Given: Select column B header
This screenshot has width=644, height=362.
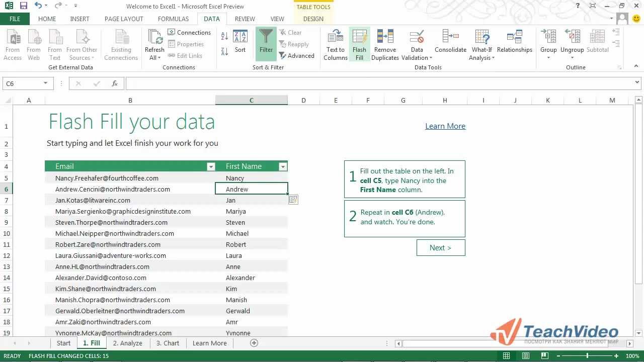Looking at the screenshot, I should coord(130,100).
